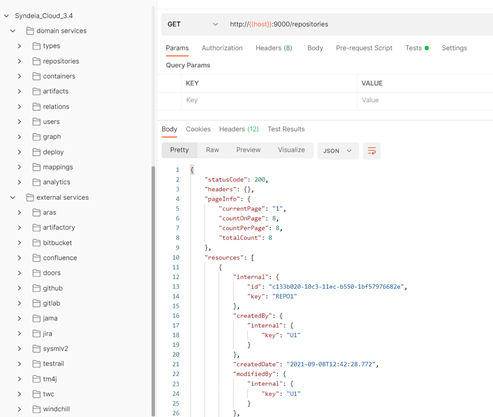The height and width of the screenshot is (417, 493).
Task: Click the confluence folder icon
Action: click(x=36, y=258)
